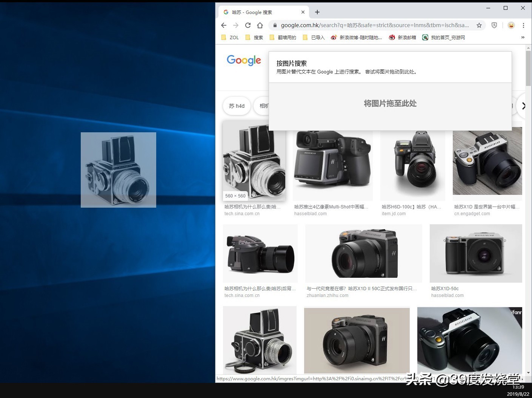Click the back navigation arrow

(223, 25)
